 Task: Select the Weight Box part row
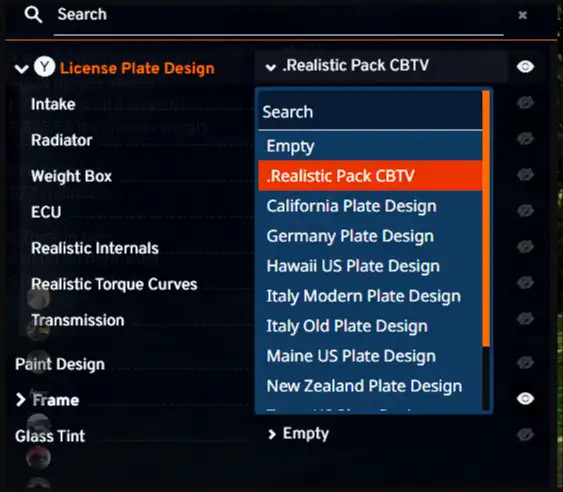71,176
